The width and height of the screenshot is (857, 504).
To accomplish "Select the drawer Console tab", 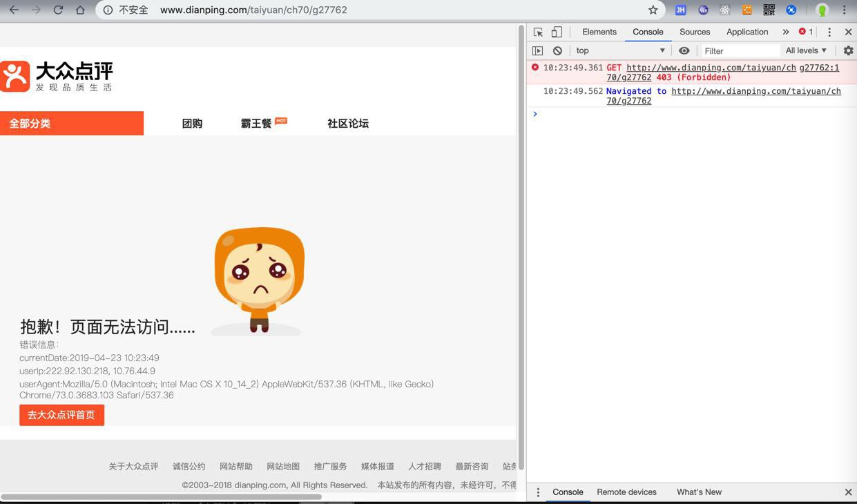I will pos(568,492).
